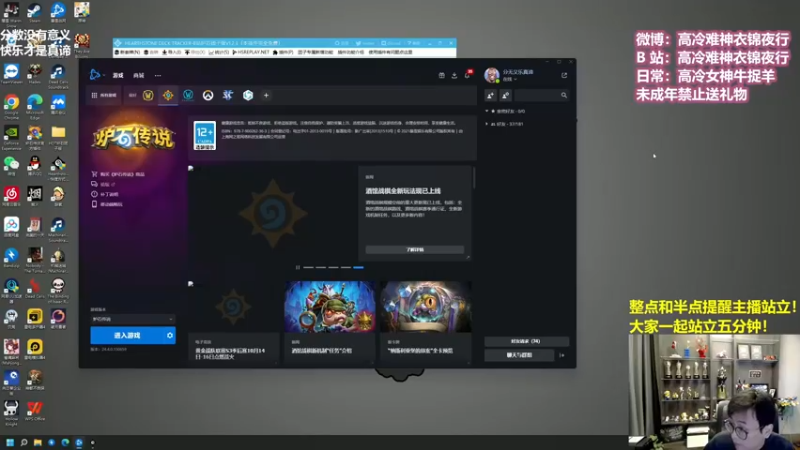Click the blue enter game button
This screenshot has height=450, width=800.
[127, 335]
